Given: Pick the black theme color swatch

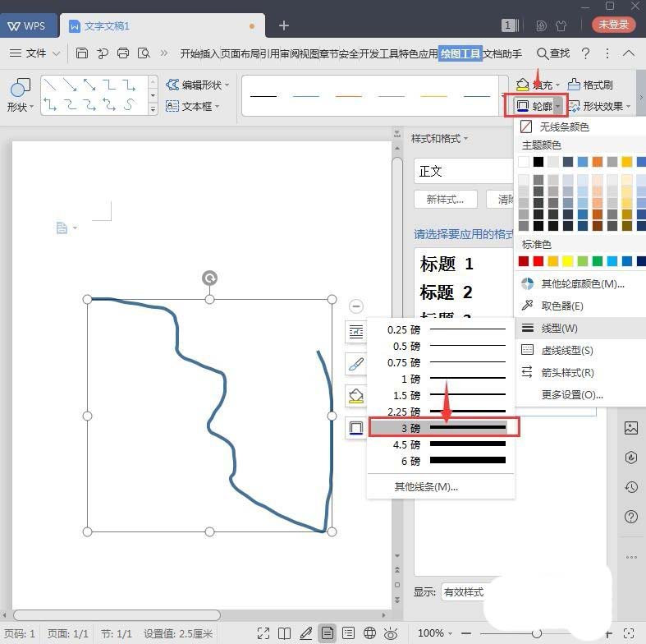Looking at the screenshot, I should [538, 162].
